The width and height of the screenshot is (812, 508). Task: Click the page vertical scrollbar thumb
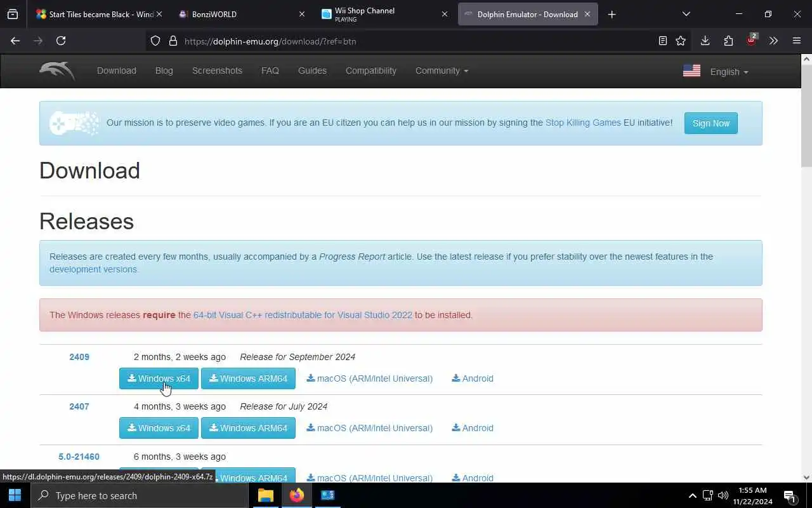click(x=806, y=117)
